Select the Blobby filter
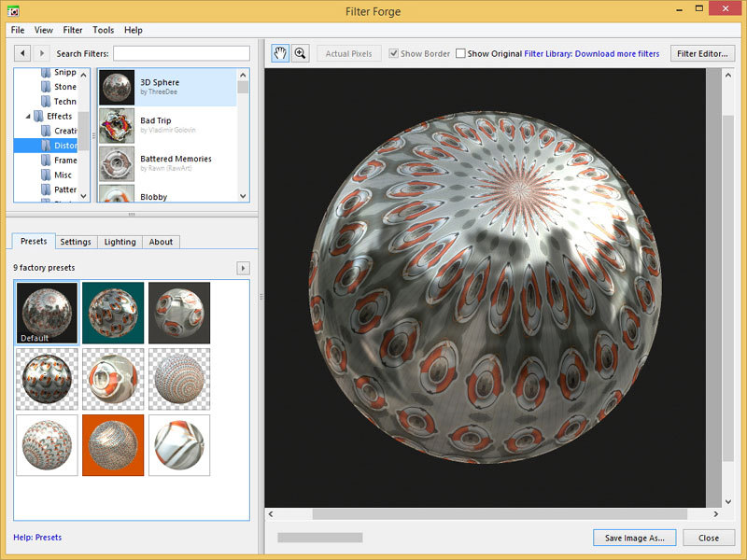 click(167, 193)
